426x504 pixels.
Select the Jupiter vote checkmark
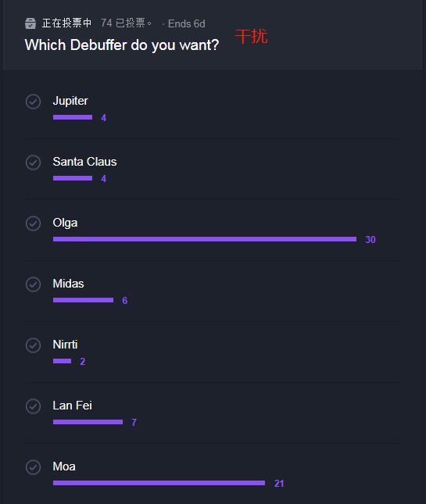[33, 102]
